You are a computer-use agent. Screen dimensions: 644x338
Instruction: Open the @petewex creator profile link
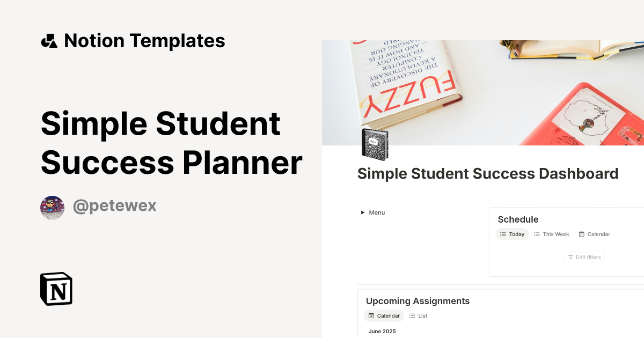114,206
